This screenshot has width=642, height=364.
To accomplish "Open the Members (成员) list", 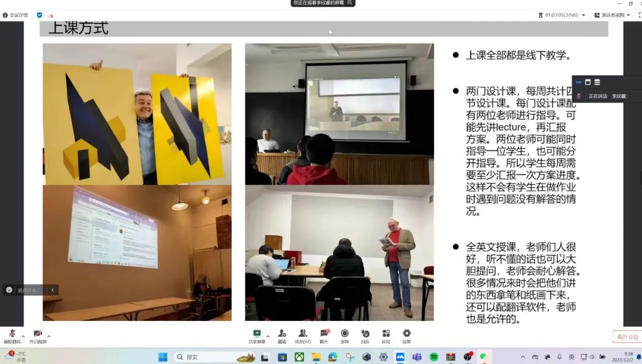I will [x=303, y=335].
